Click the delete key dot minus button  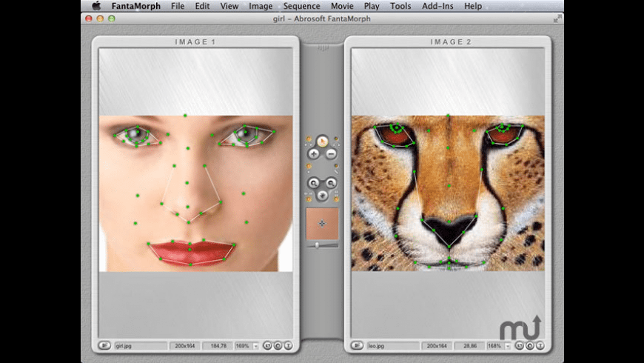coord(331,154)
